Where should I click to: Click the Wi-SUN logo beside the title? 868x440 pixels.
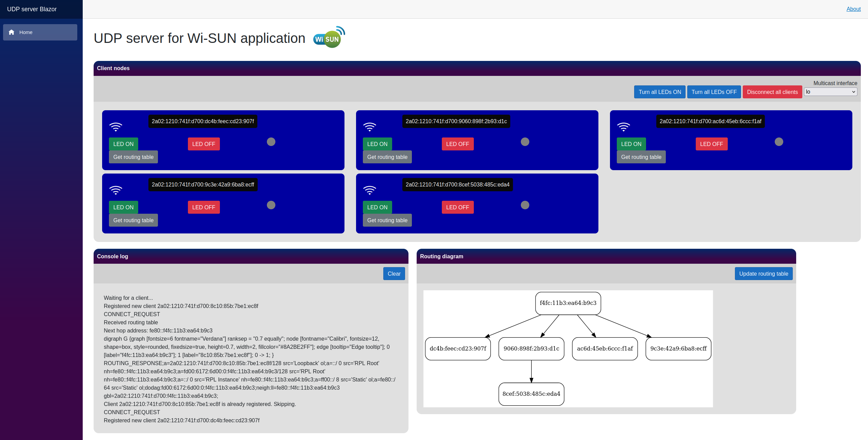329,37
